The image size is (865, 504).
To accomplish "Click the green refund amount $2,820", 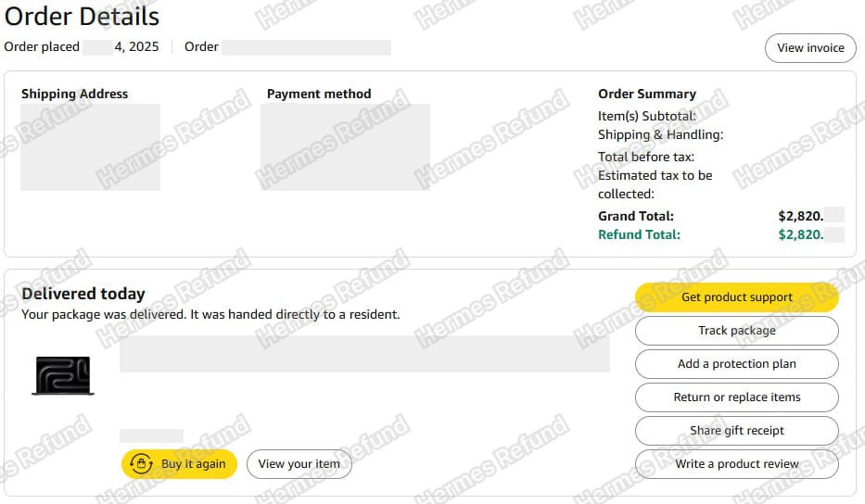I will (801, 234).
